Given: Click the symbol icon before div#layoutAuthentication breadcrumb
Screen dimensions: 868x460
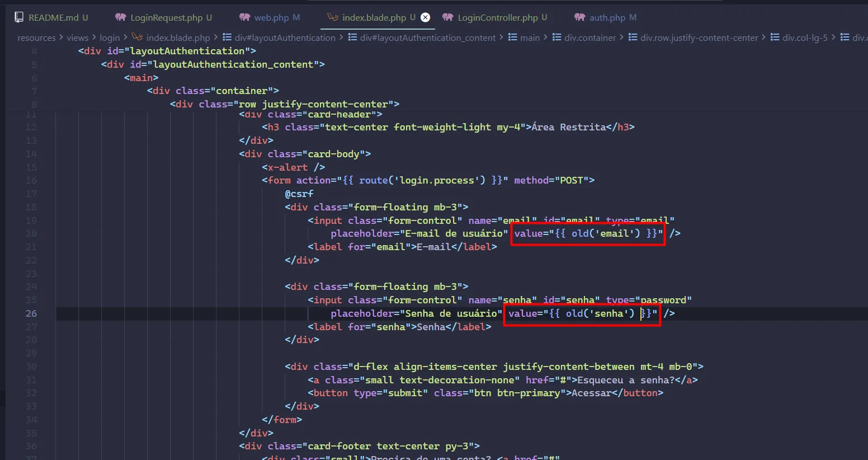Looking at the screenshot, I should click(227, 37).
